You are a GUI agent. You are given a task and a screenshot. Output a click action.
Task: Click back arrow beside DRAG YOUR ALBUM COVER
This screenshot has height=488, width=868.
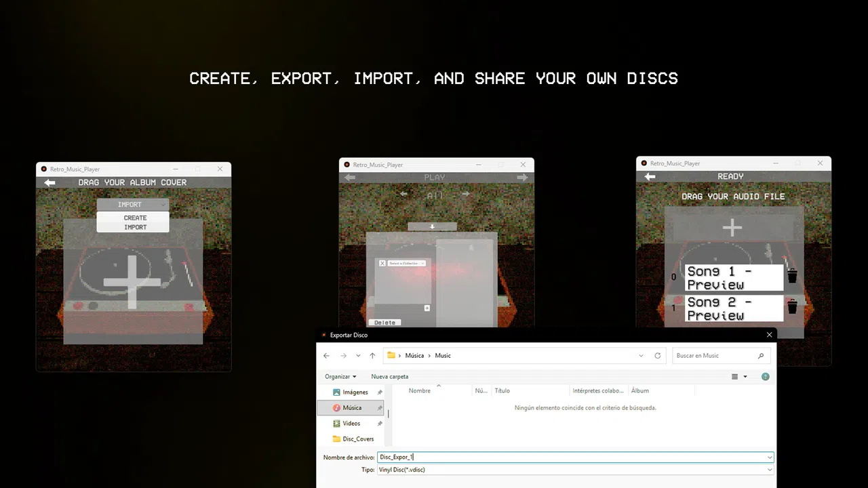click(x=50, y=183)
